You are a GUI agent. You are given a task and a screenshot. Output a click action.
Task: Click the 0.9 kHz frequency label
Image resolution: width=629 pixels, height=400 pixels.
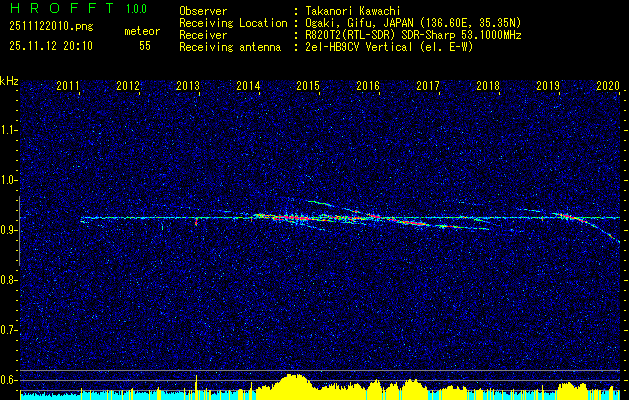click(x=9, y=230)
